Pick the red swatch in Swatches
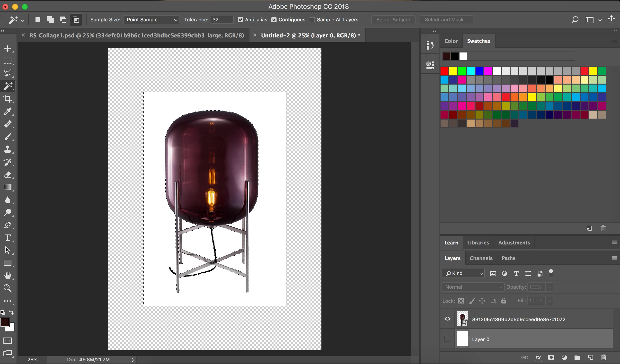Viewport: 620px width, 364px height. [x=444, y=71]
